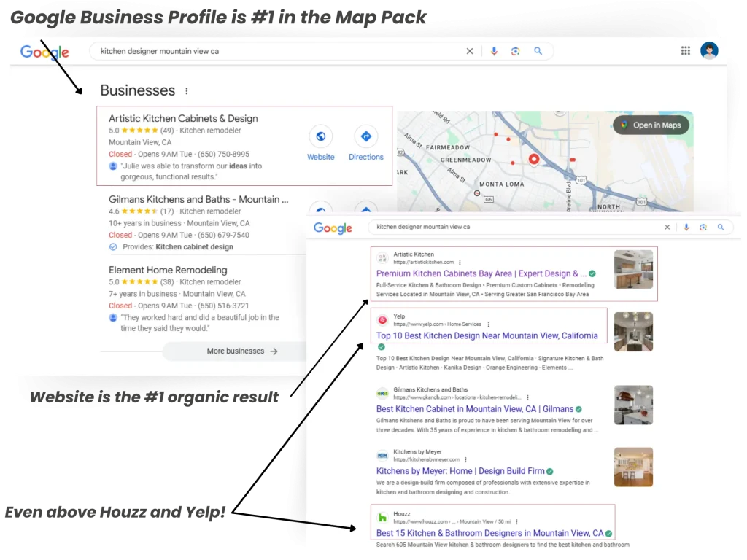747x560 pixels.
Task: Click green verified badge on Houzz result
Action: click(608, 533)
